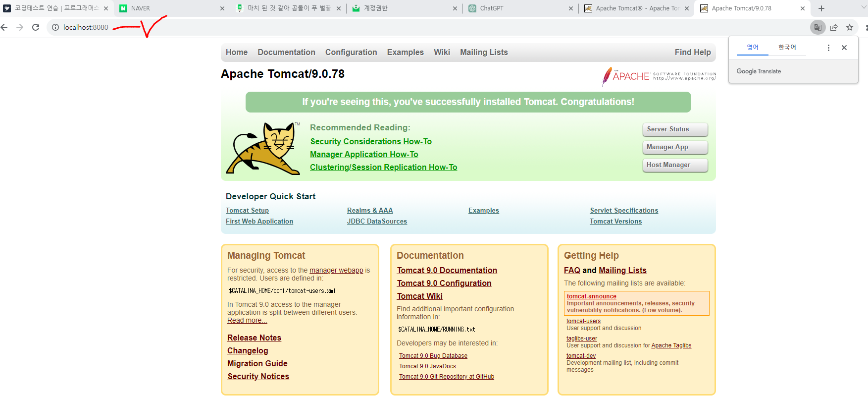The image size is (868, 397).
Task: Click the browser back arrow
Action: [x=4, y=27]
